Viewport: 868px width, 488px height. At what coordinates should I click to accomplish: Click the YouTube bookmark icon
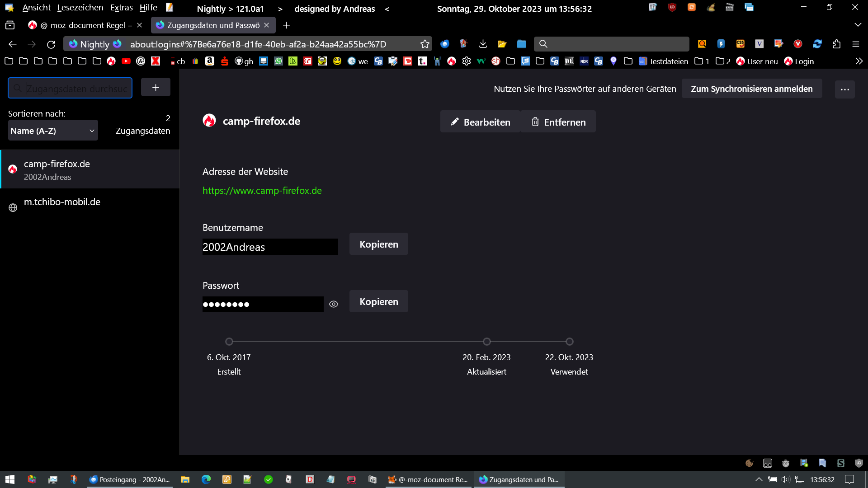[126, 61]
